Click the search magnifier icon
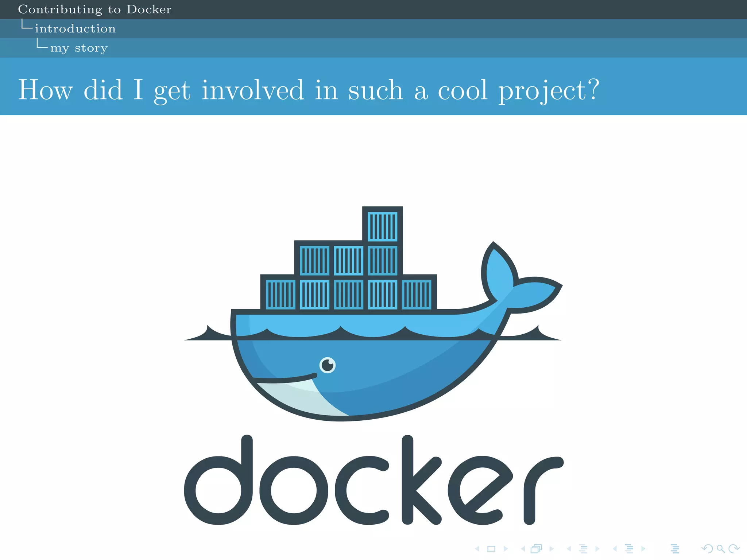This screenshot has width=747, height=560. 721,549
